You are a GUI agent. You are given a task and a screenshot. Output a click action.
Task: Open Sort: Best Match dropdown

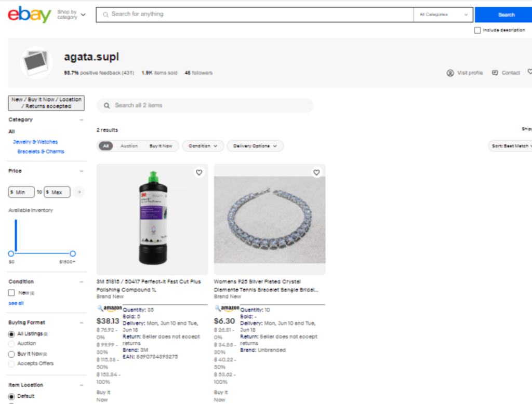[511, 146]
